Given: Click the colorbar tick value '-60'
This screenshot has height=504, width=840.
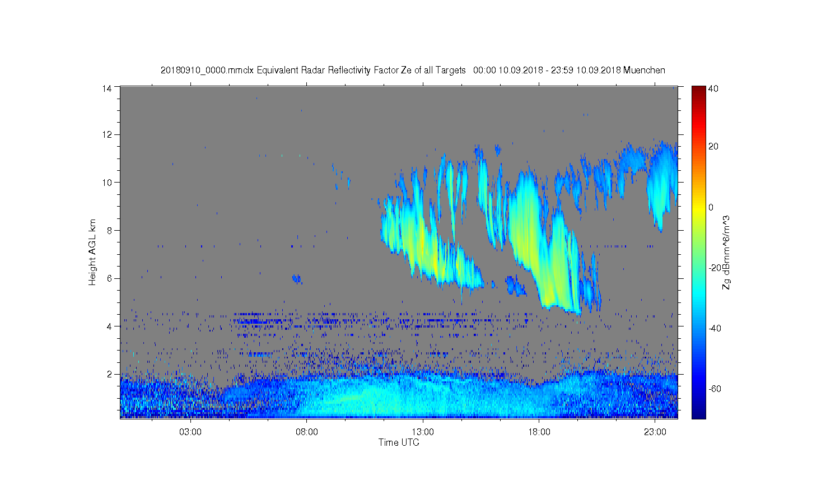Looking at the screenshot, I should point(715,389).
